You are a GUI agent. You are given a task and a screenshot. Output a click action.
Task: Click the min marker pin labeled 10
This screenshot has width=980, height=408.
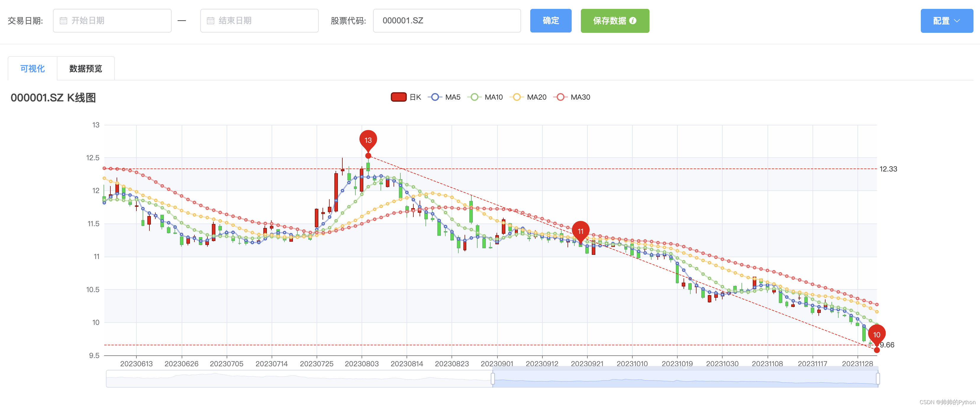(x=876, y=335)
